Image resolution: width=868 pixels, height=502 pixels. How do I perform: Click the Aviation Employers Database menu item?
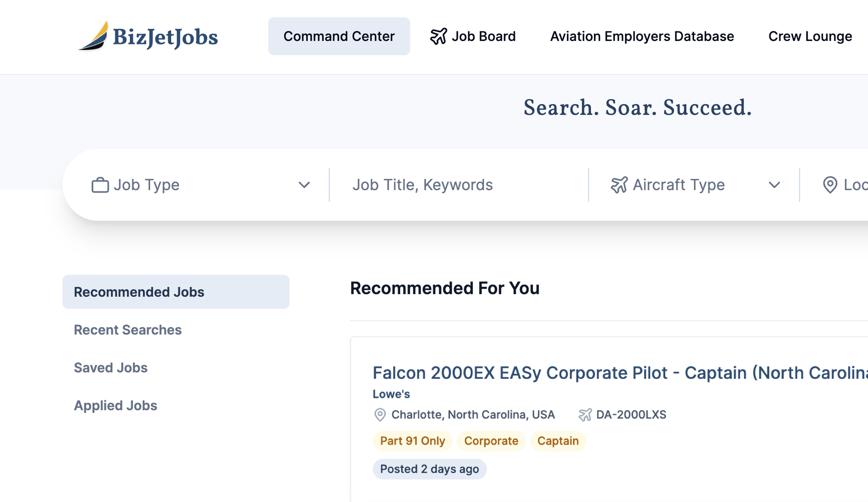(x=642, y=36)
